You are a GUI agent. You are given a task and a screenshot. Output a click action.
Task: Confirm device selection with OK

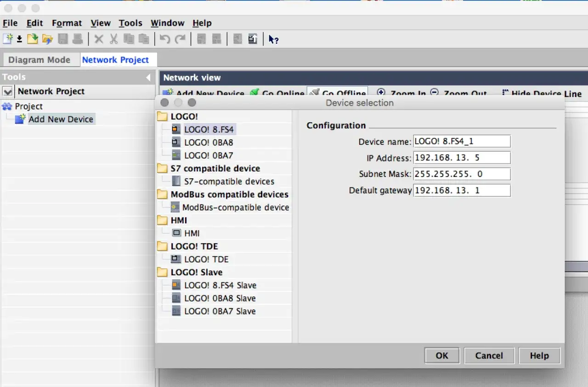coord(442,355)
